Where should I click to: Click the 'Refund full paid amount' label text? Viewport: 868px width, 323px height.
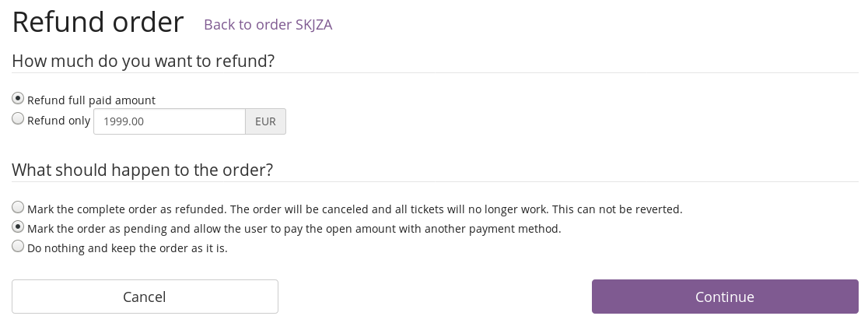(x=91, y=100)
